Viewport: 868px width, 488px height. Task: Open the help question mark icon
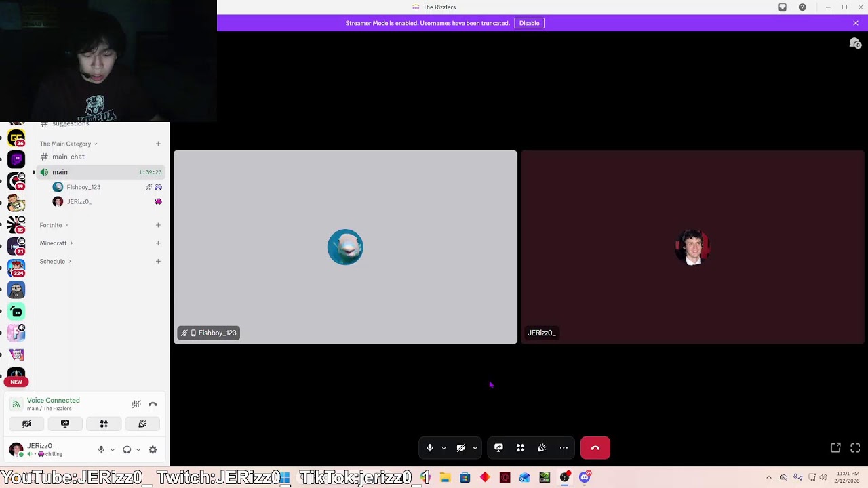point(802,7)
